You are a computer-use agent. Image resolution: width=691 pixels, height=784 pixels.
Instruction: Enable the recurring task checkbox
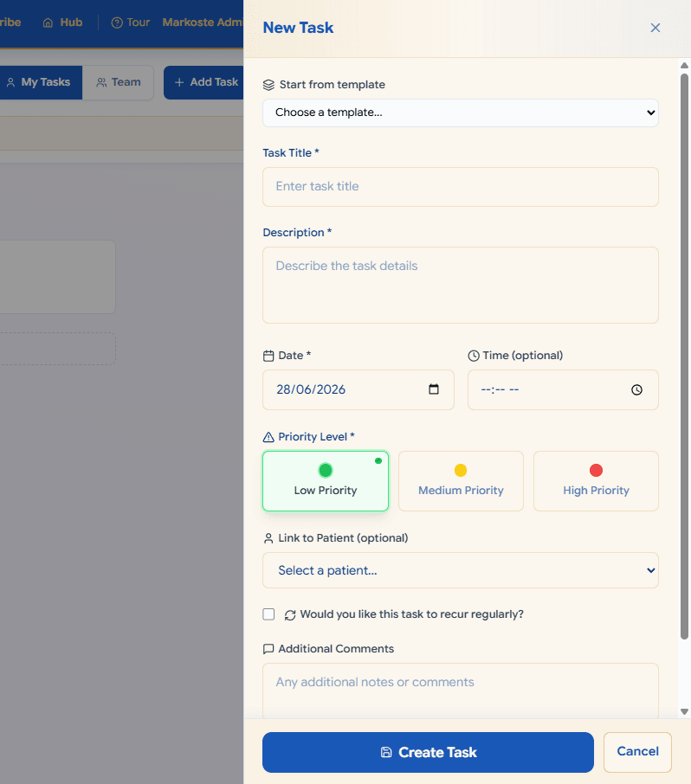[268, 614]
